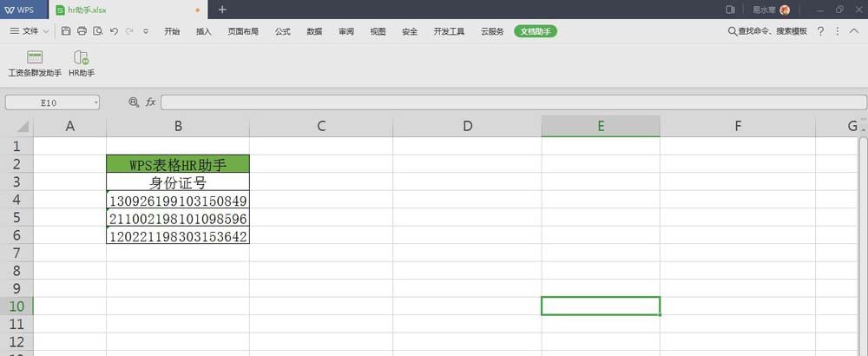
Task: Undo the last action
Action: (x=114, y=31)
